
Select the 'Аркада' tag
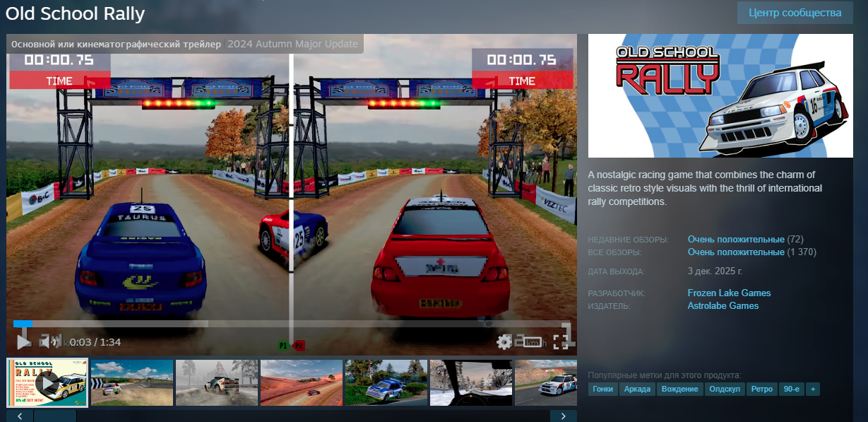point(637,389)
